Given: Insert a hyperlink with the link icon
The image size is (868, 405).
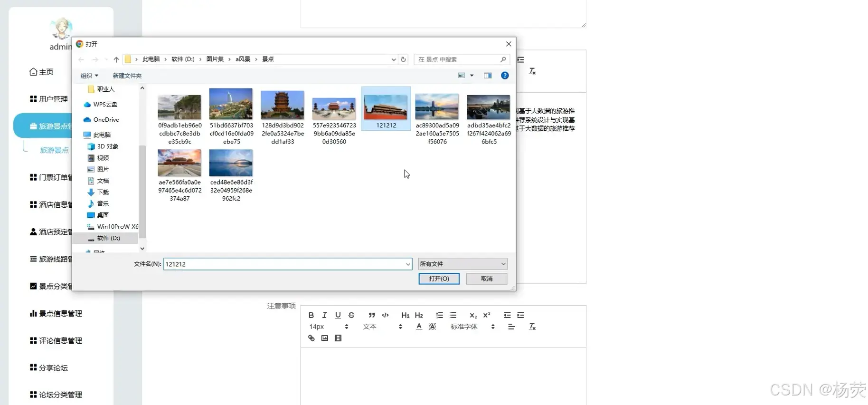Looking at the screenshot, I should 311,338.
